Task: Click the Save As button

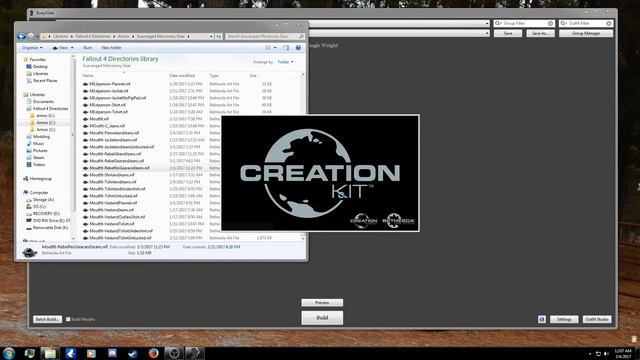Action: pos(540,33)
